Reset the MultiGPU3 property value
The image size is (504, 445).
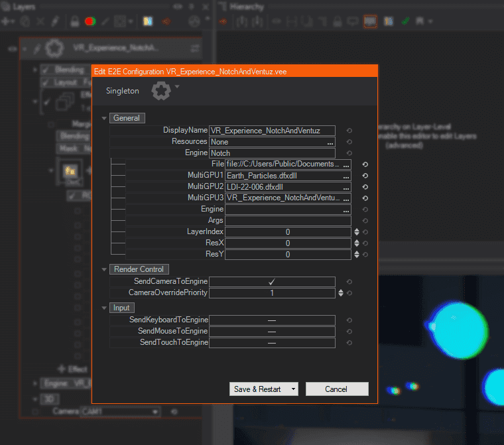(x=365, y=198)
